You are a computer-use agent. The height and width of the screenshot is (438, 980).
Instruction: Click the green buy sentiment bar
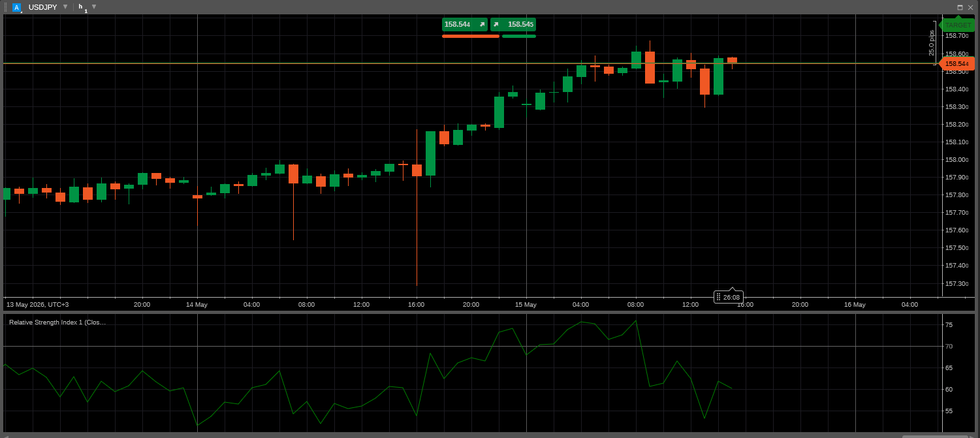point(519,37)
